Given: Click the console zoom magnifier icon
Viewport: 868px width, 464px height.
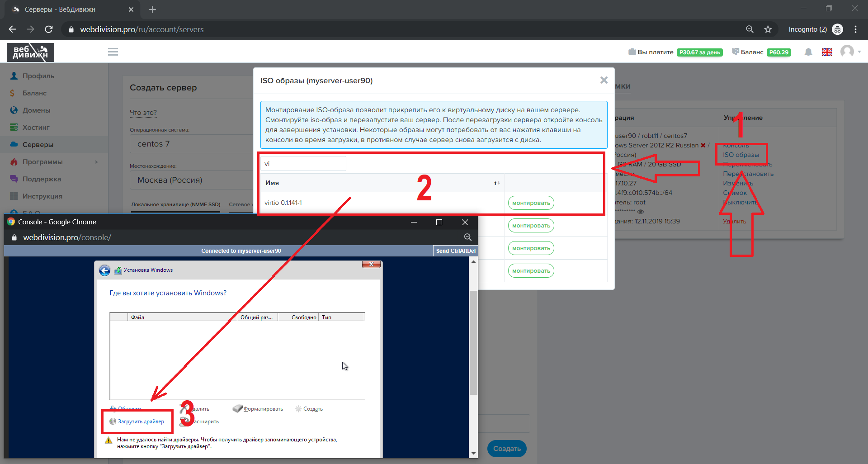Looking at the screenshot, I should (x=467, y=237).
